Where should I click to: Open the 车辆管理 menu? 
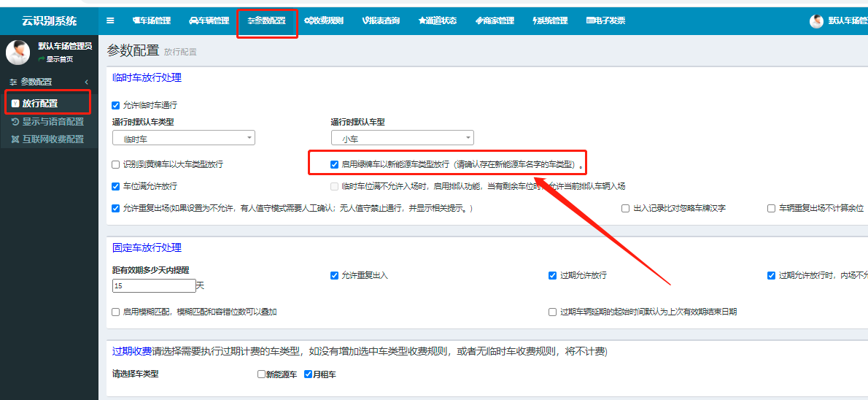coord(209,20)
